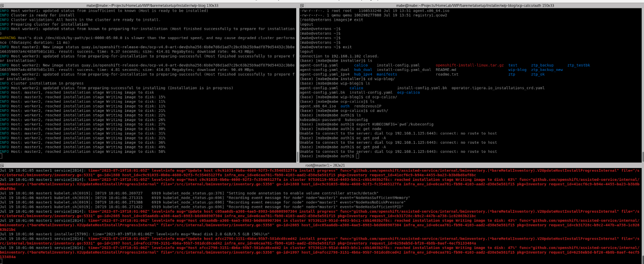Image resolution: width=644 pixels, height=264 pixels.
Task: Click agent-config.yaml.bk file name
Action: [x=322, y=92]
